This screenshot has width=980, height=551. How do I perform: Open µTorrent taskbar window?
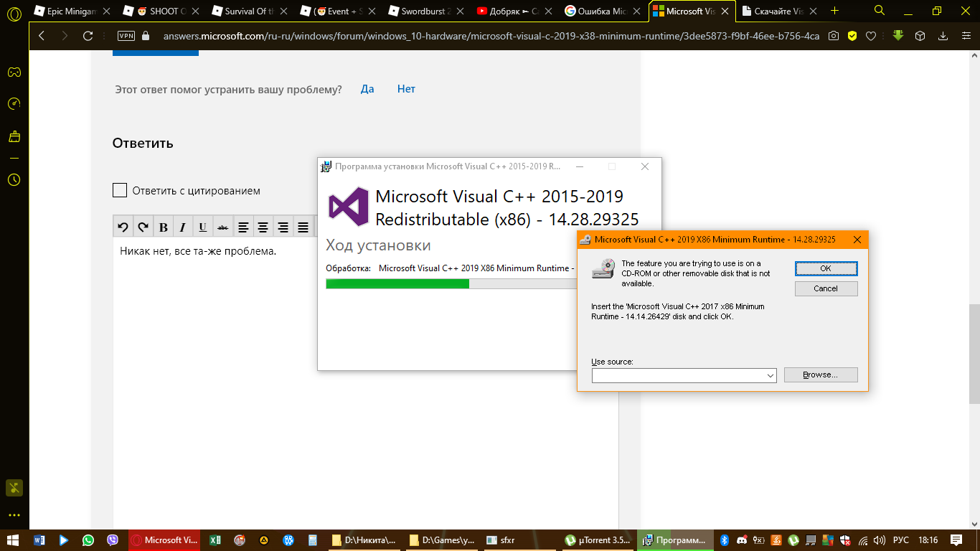tap(598, 540)
